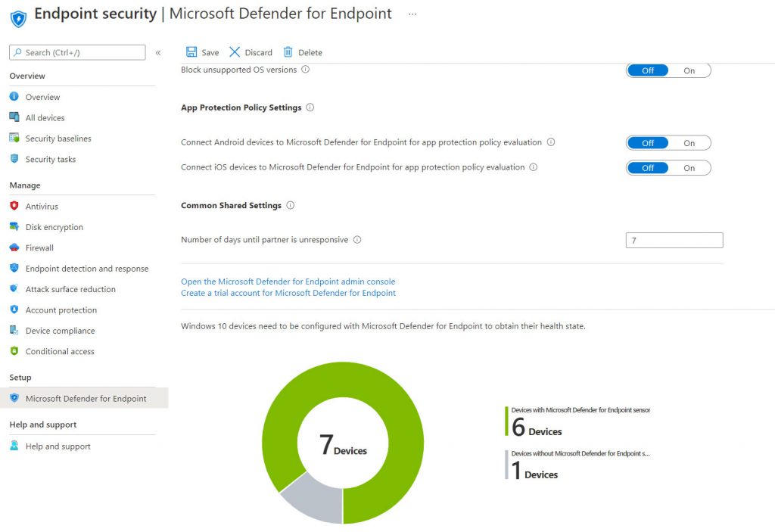Set Connect iOS devices toggle to Off

[648, 168]
